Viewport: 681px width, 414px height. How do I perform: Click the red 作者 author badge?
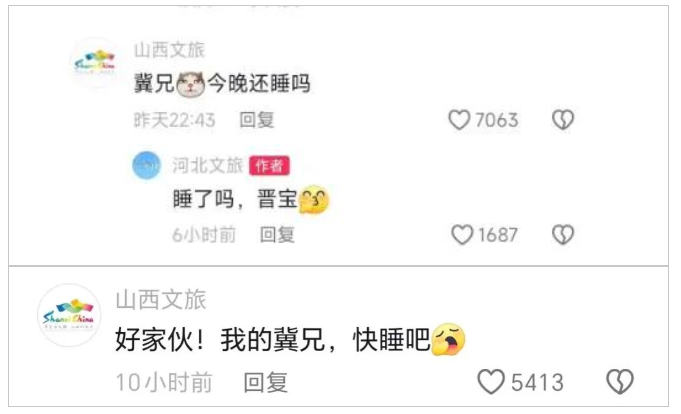point(269,166)
